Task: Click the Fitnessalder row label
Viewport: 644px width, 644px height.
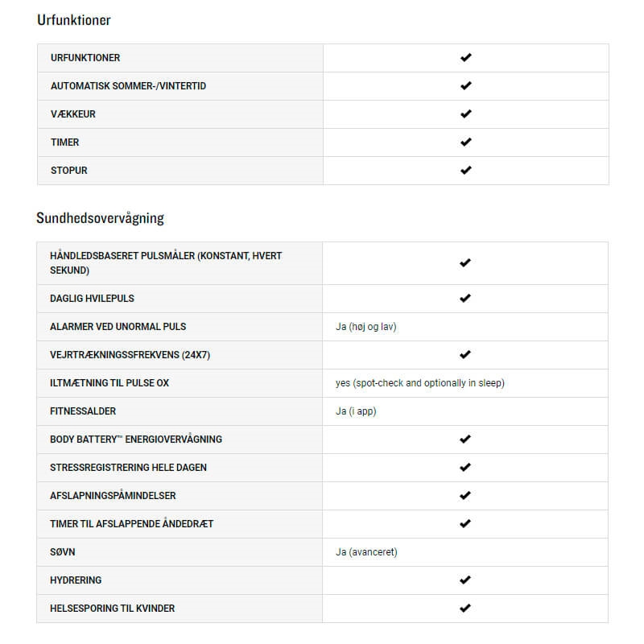Action: pos(83,411)
